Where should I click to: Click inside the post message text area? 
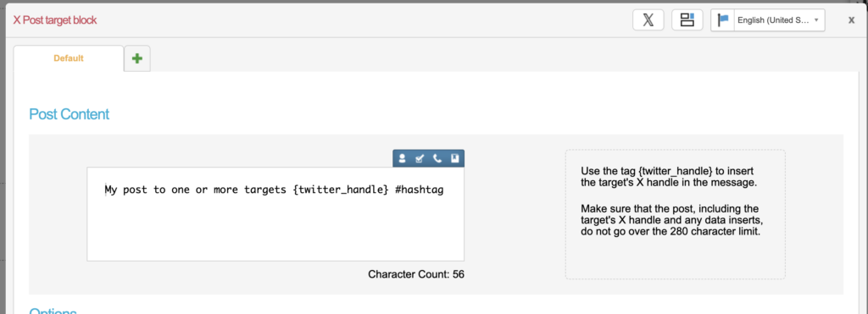(x=275, y=214)
